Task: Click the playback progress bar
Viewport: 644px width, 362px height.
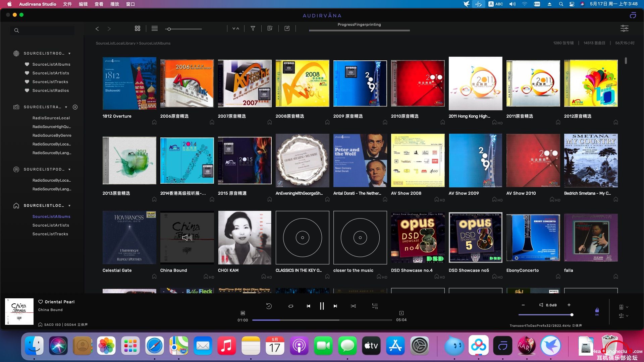Action: (322, 320)
